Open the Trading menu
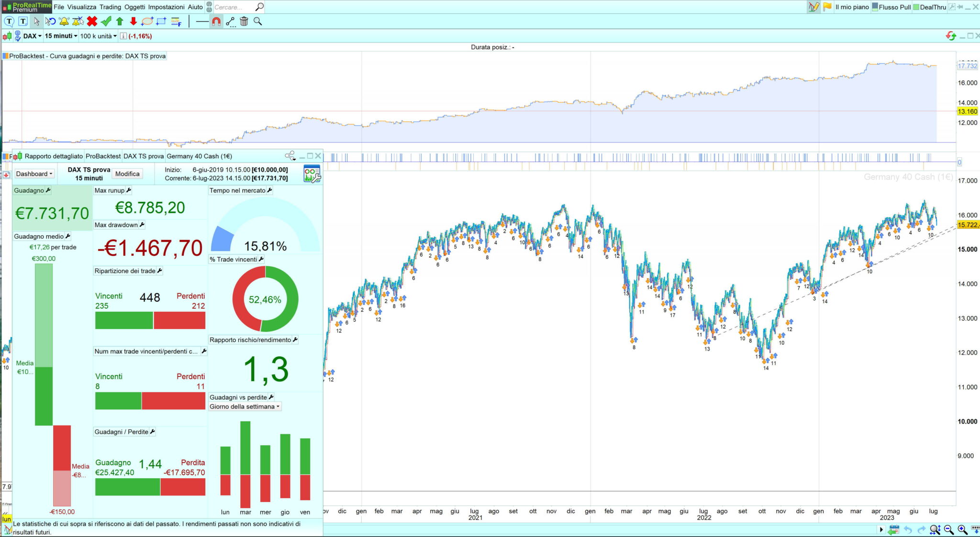980x537 pixels. (x=110, y=7)
